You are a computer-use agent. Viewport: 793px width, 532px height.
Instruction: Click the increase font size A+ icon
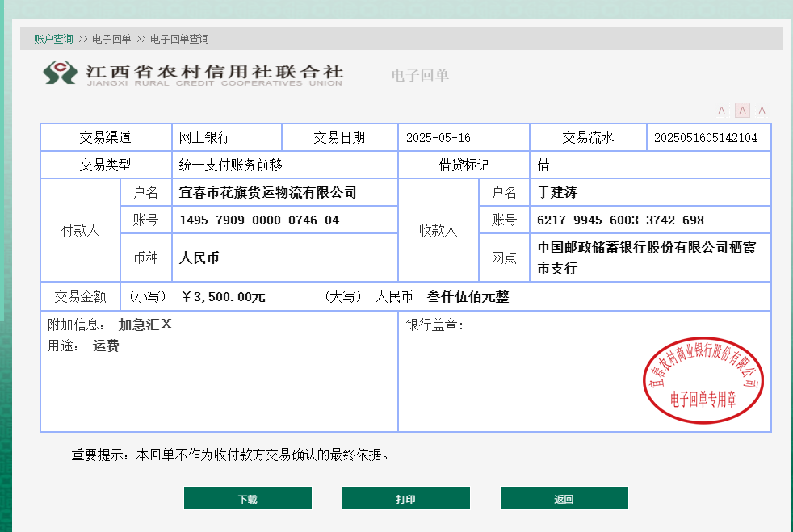point(763,110)
